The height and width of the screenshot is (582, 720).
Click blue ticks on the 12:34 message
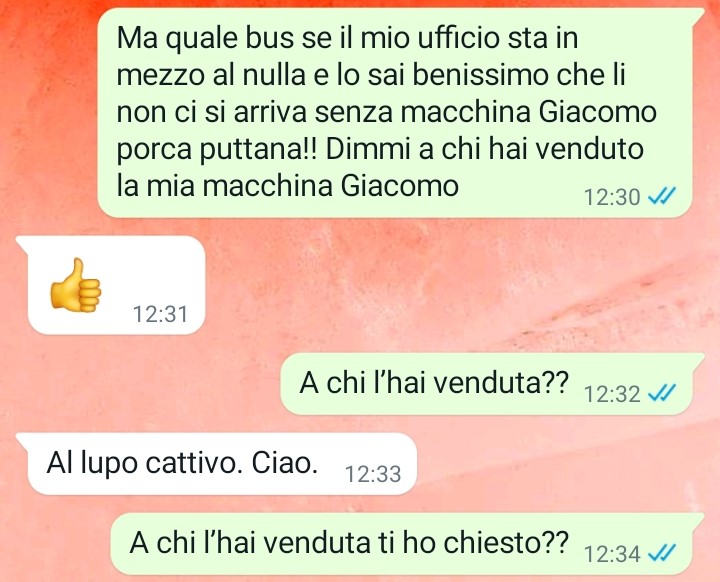click(x=662, y=553)
